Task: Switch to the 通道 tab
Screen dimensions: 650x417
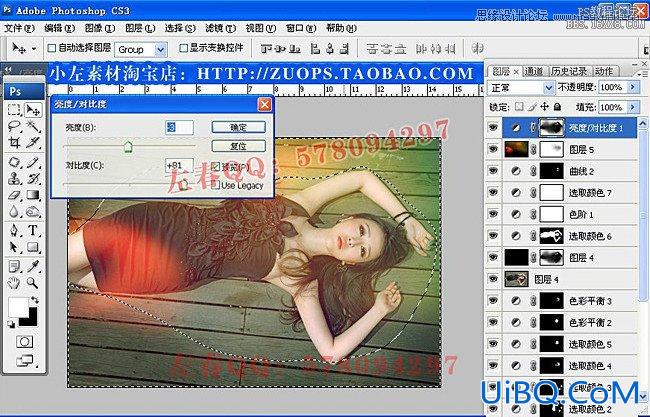Action: [x=534, y=71]
